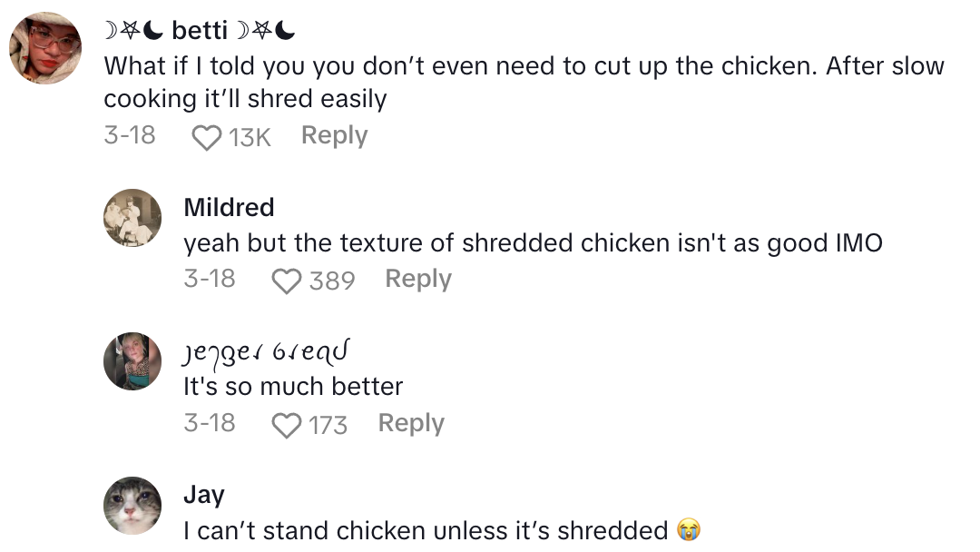Select betti's comment text about slow cooking
This screenshot has height=552, width=980.
[x=523, y=82]
